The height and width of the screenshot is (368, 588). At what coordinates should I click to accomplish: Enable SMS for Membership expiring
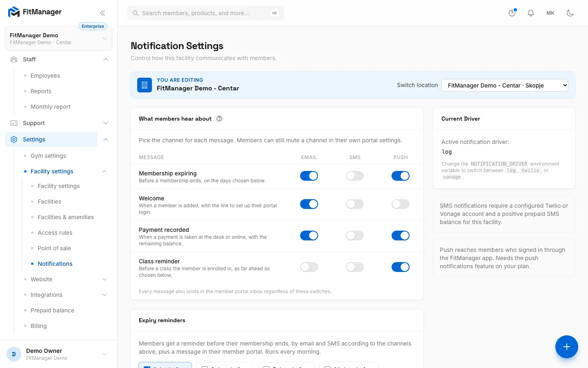tap(355, 176)
